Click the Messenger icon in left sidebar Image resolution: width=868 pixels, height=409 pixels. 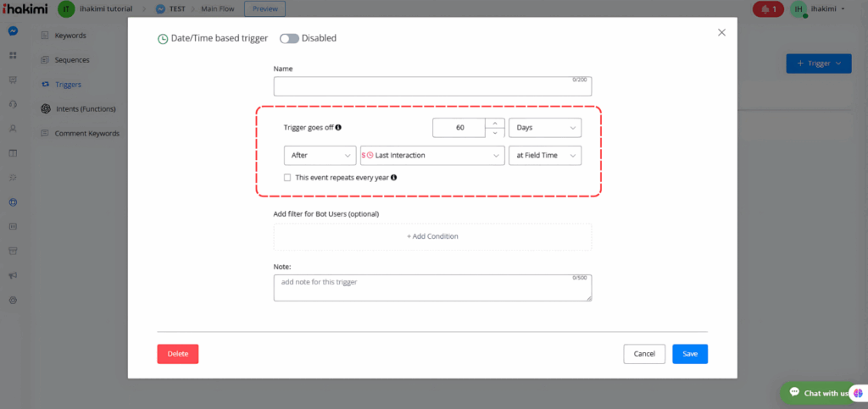pos(13,31)
